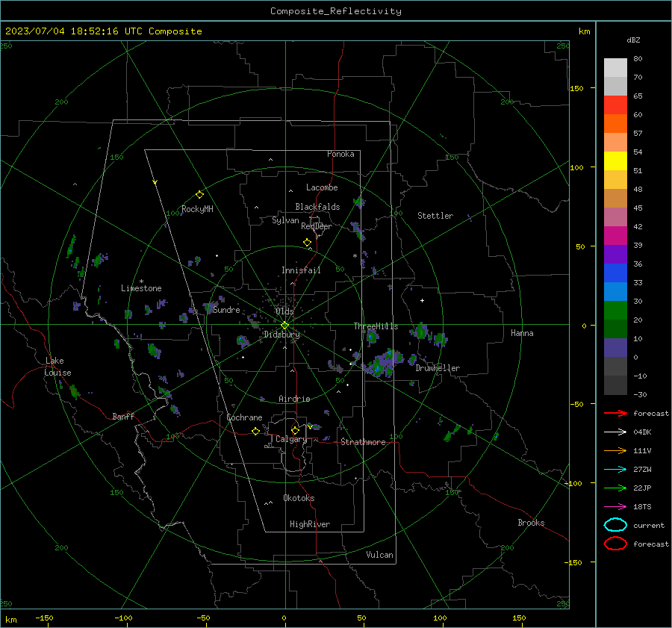Click the ThreeHills town label
Viewport: 672px width, 628px height.
coord(376,326)
